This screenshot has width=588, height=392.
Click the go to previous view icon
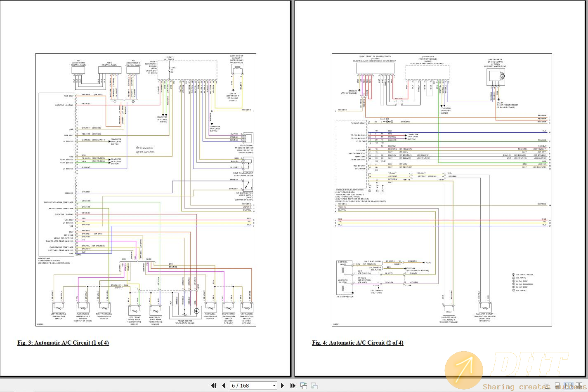click(304, 386)
